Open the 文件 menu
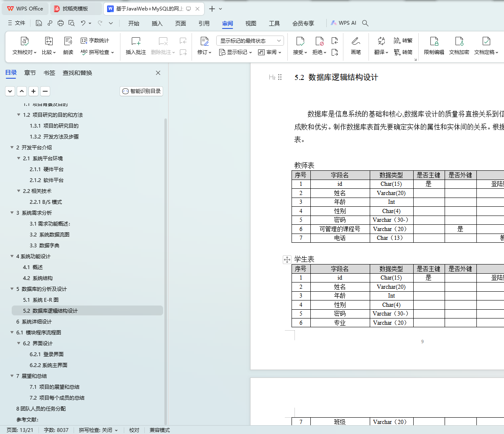This screenshot has height=434, width=504. (x=17, y=23)
